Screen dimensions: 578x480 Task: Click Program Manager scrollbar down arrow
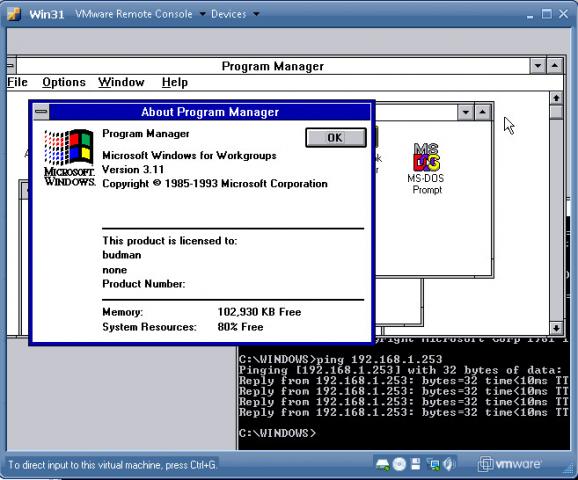(556, 328)
